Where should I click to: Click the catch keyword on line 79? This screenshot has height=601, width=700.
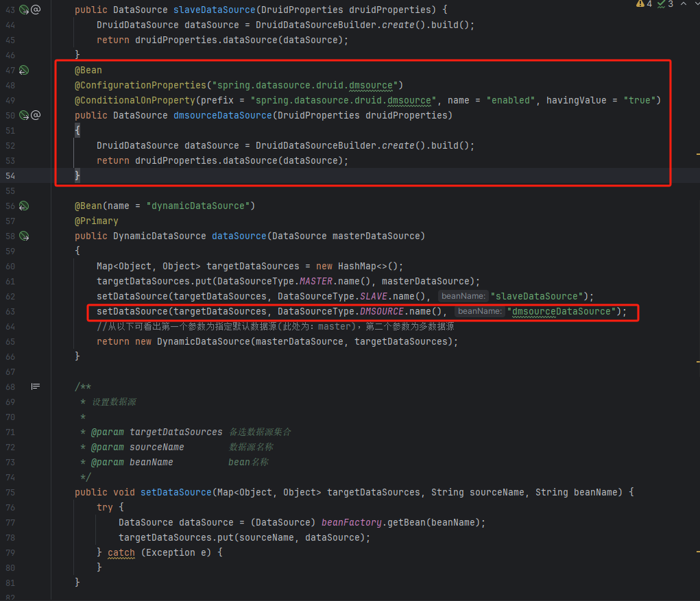(121, 553)
